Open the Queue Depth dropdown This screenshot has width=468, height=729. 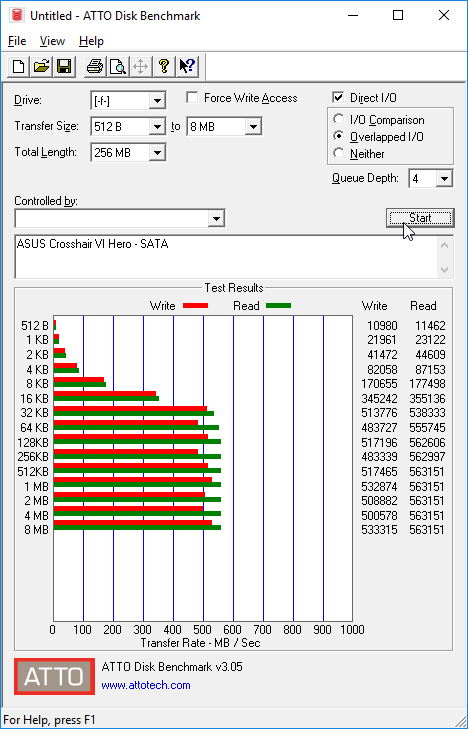click(x=444, y=179)
